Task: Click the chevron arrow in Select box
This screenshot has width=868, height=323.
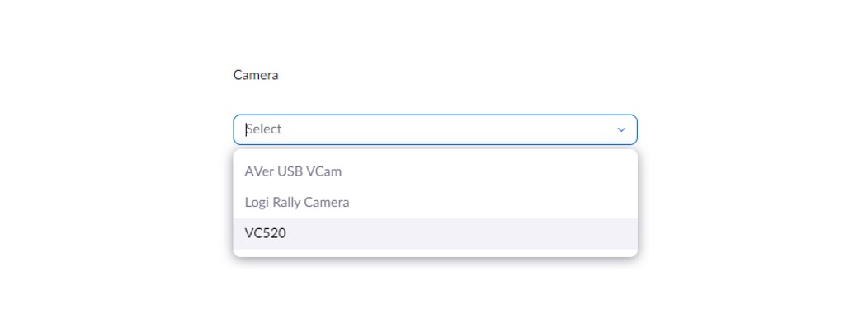Action: [621, 129]
